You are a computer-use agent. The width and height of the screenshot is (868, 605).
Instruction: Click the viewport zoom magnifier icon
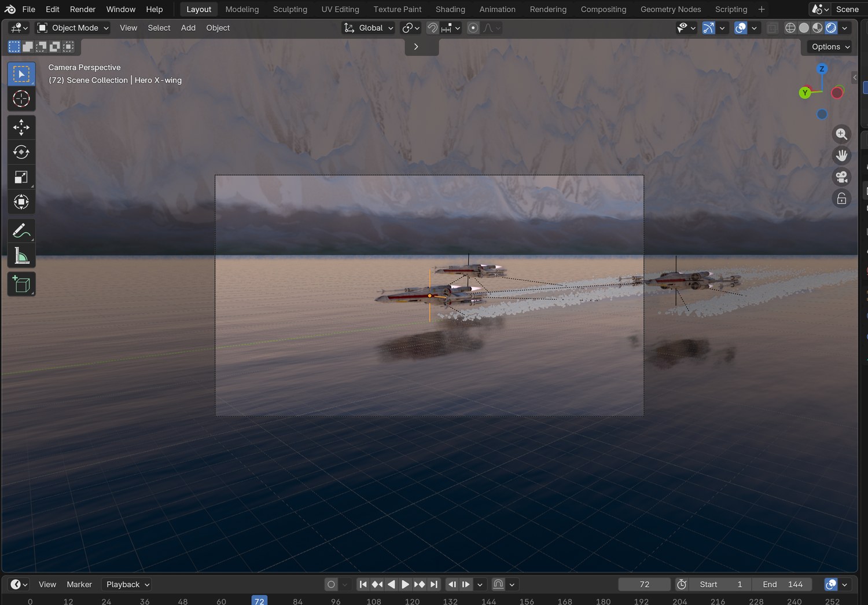841,134
